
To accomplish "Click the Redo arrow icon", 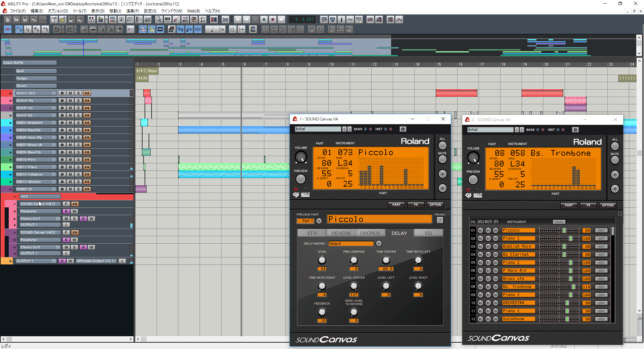I will pos(69,30).
